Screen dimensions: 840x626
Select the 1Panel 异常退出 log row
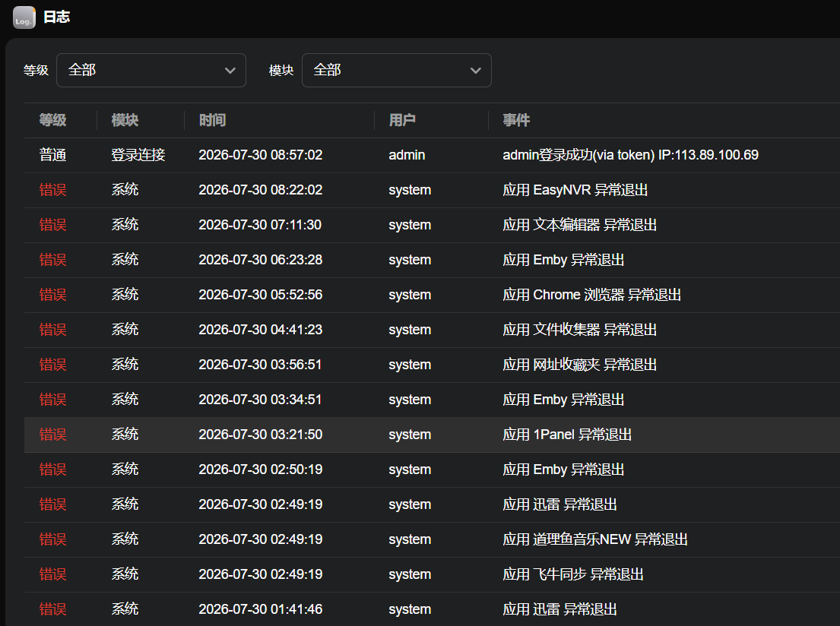(x=432, y=435)
